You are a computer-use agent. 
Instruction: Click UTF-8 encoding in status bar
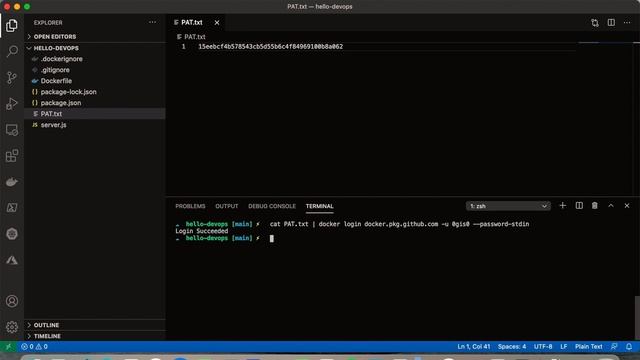coord(543,347)
